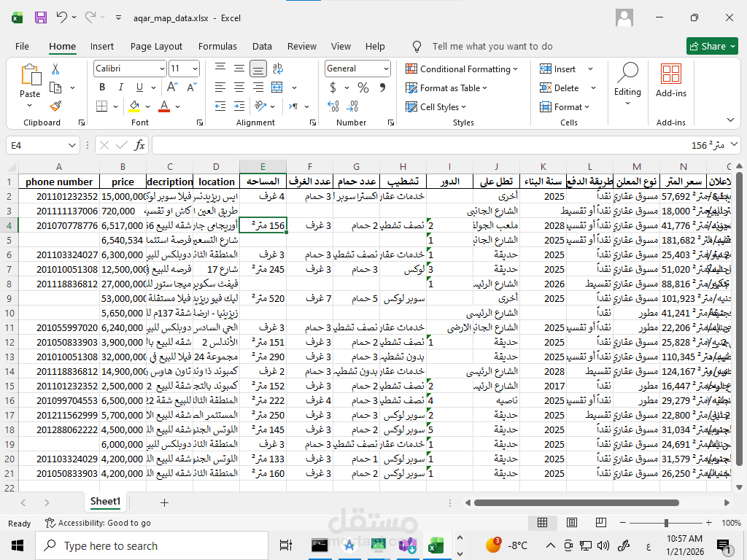Open the General number format dropdown

click(x=386, y=69)
